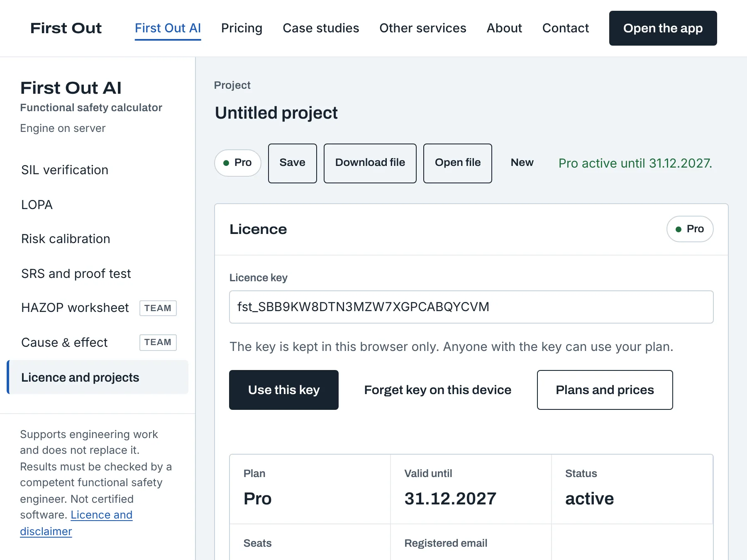Click the First Out logo
747x560 pixels.
click(66, 28)
